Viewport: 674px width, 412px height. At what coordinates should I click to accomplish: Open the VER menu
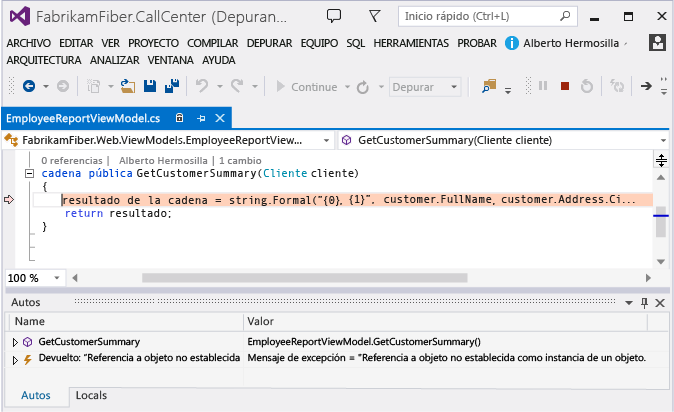pyautogui.click(x=110, y=43)
